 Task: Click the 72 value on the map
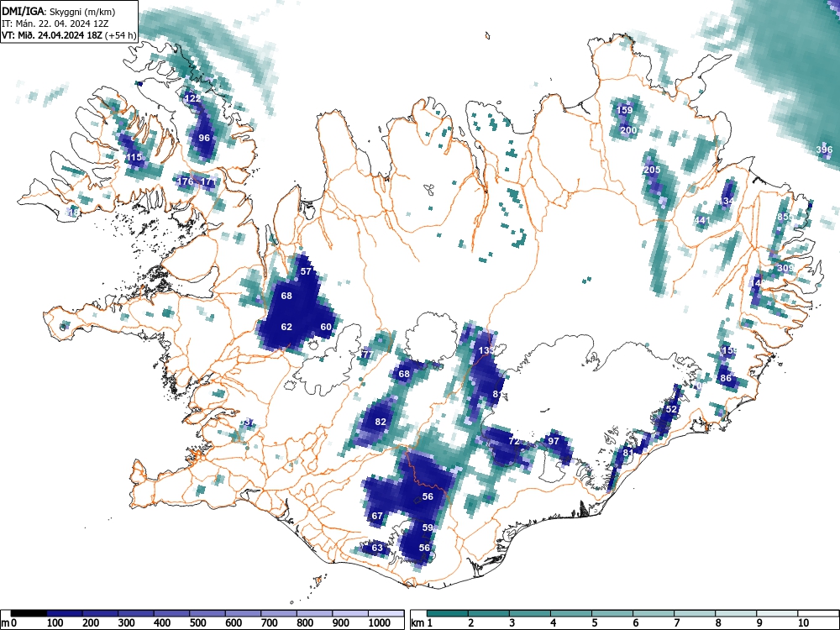[514, 442]
